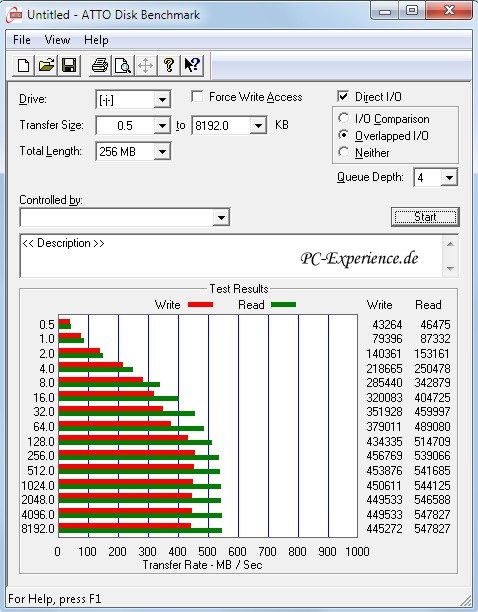
Task: Save results with the floppy disk icon
Action: click(x=69, y=65)
